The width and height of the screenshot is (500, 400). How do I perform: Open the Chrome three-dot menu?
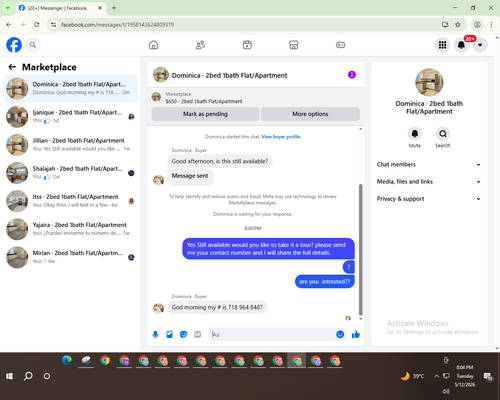click(x=491, y=25)
